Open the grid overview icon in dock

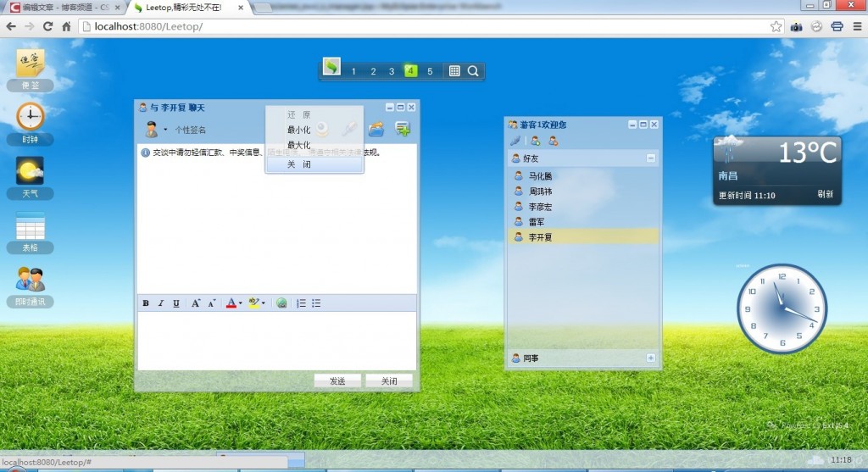[454, 71]
